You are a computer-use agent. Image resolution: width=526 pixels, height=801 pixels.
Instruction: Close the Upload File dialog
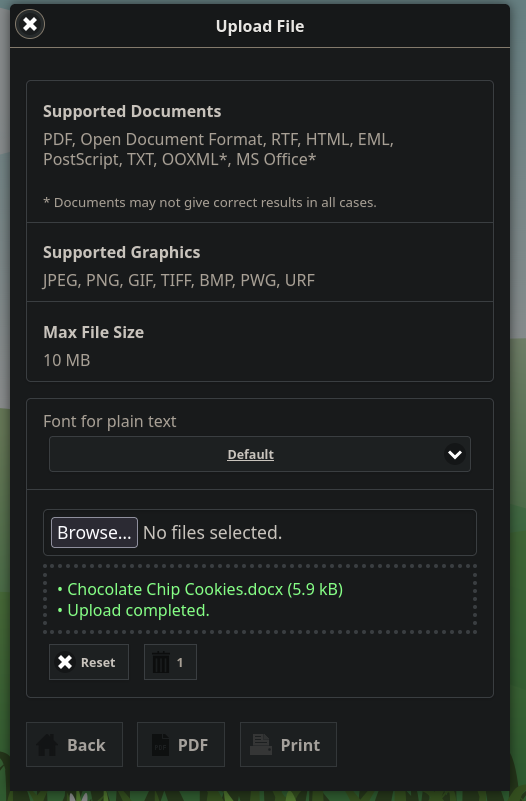point(30,24)
